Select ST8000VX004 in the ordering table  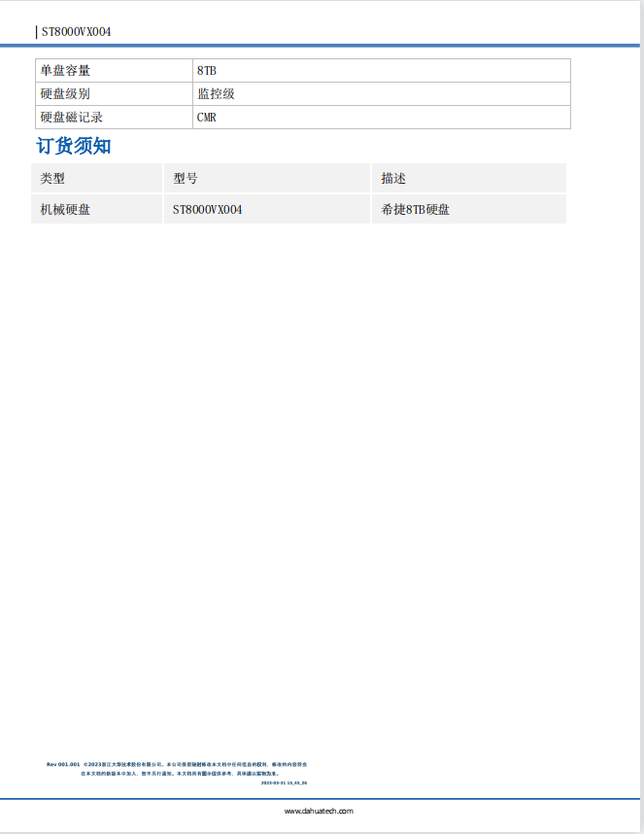coord(267,209)
